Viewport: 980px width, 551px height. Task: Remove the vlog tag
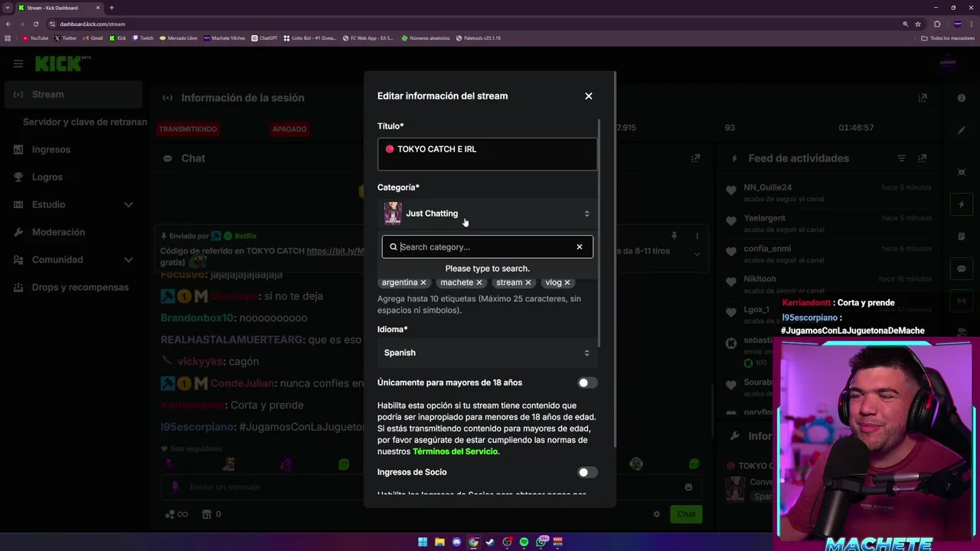click(x=567, y=282)
